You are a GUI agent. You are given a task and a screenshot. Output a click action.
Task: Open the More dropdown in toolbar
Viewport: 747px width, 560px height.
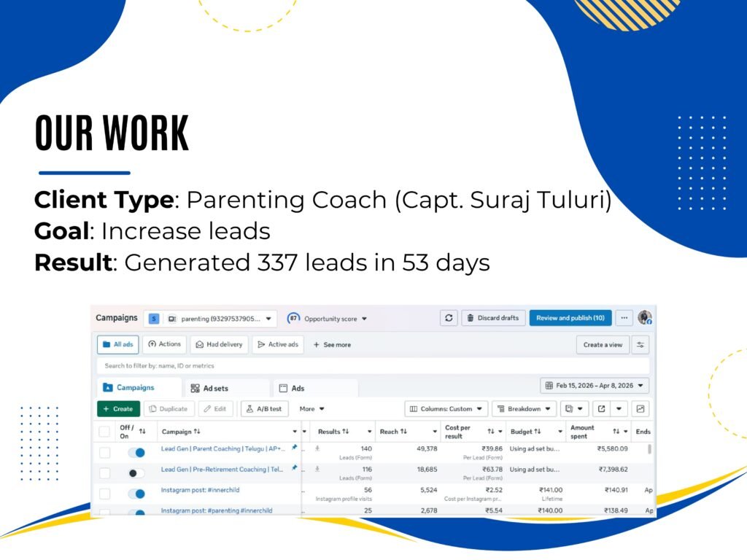tap(311, 408)
